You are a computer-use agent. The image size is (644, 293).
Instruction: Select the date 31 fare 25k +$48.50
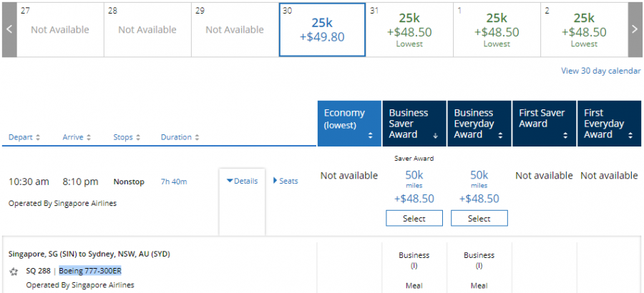[x=409, y=29]
